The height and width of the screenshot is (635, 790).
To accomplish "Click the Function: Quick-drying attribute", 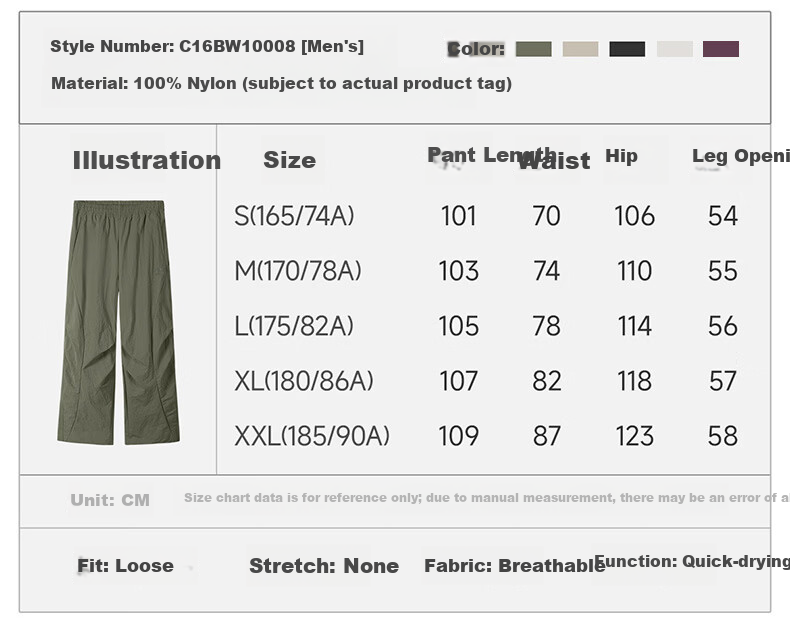I will pyautogui.click(x=692, y=561).
